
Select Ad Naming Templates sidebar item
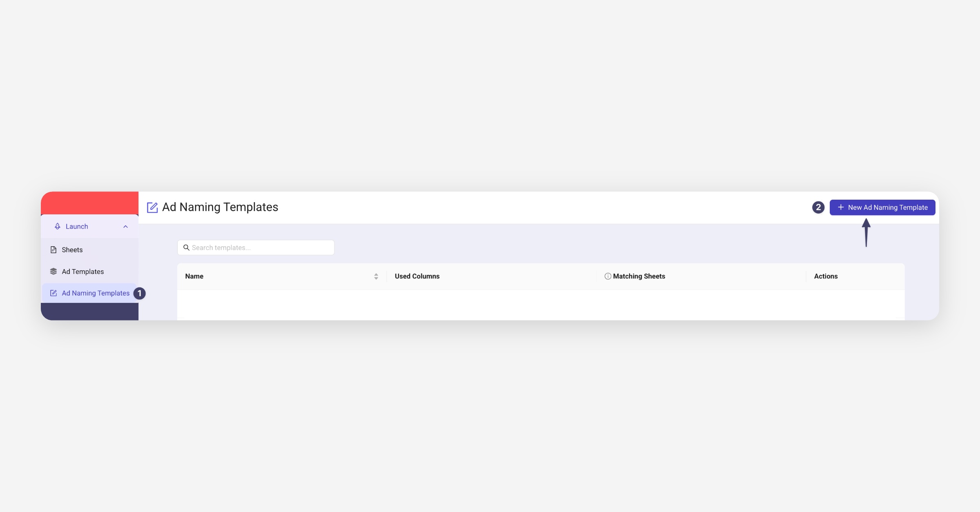click(89, 293)
